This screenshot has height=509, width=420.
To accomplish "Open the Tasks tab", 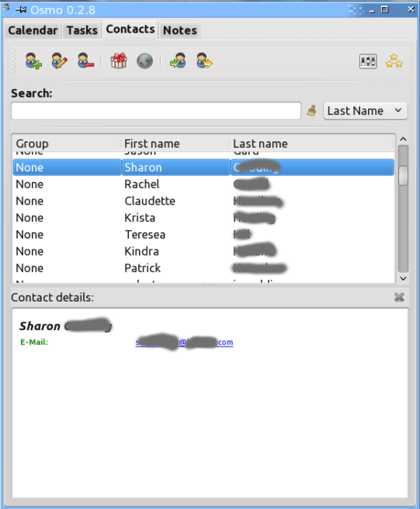I will [x=82, y=30].
